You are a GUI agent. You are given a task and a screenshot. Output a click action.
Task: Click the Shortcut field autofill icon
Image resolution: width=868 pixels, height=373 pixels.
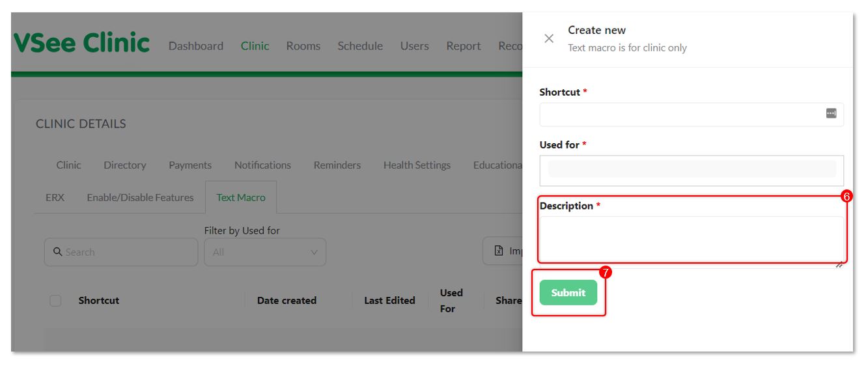(x=831, y=113)
